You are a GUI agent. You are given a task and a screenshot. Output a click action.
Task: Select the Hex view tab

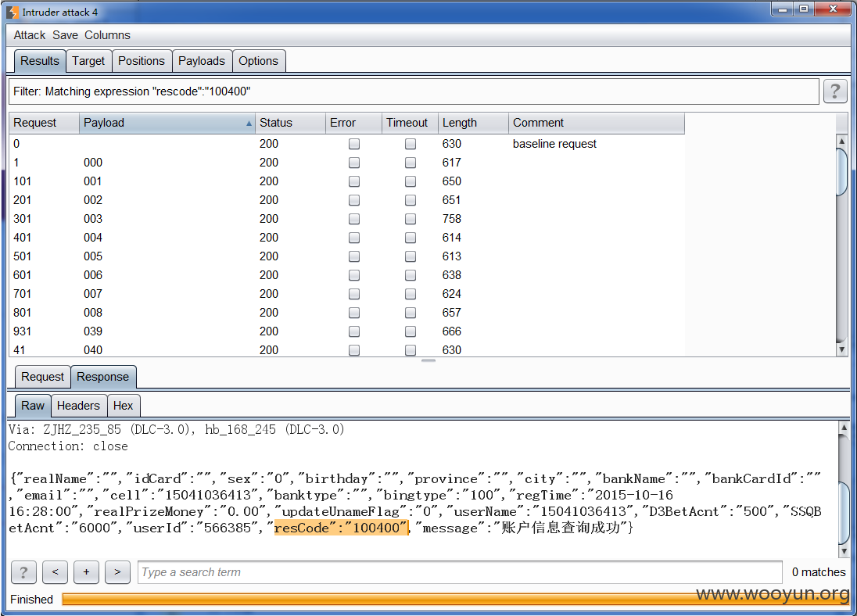[x=123, y=406]
